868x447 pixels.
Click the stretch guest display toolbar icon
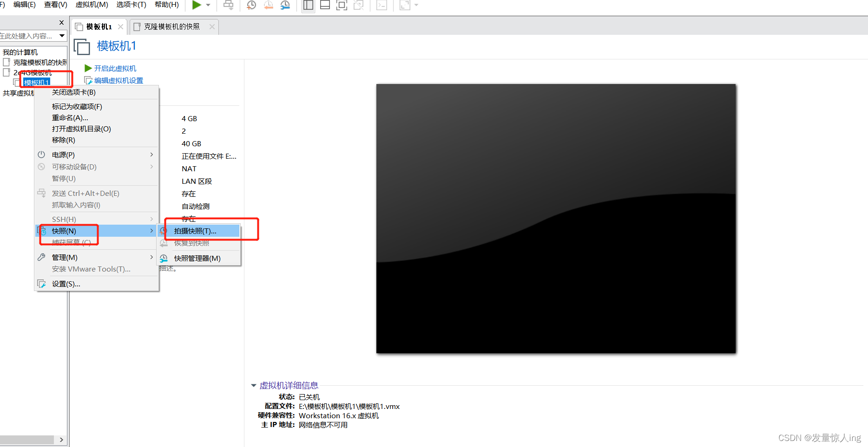tap(405, 5)
